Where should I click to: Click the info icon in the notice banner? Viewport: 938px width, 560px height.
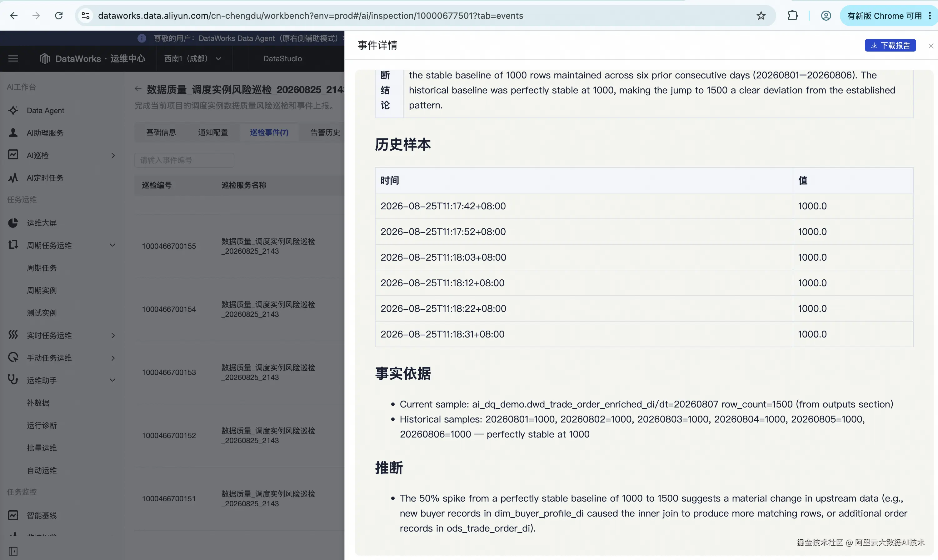[x=142, y=38]
